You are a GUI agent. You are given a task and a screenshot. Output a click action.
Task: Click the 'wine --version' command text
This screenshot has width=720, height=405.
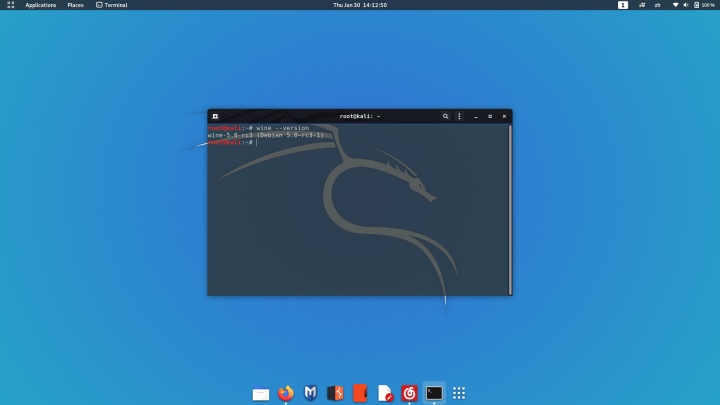point(282,128)
